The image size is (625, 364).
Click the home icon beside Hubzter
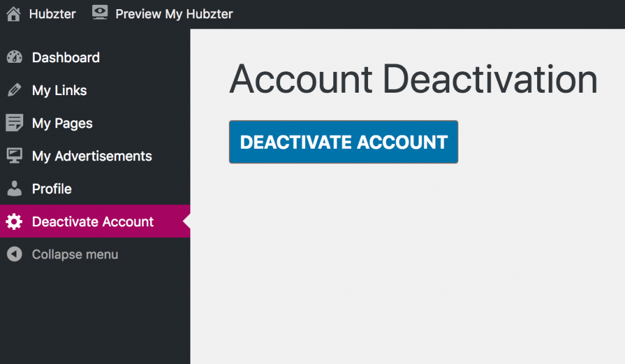click(13, 14)
